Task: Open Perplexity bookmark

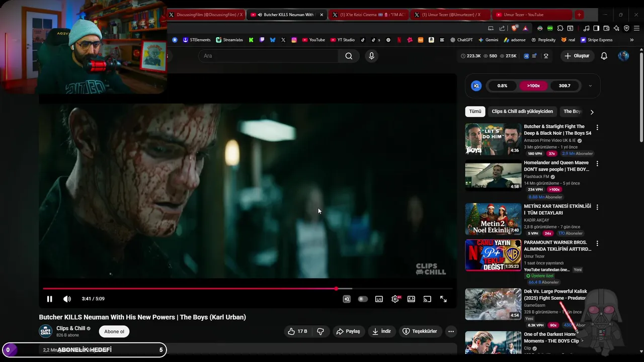Action: (543, 40)
